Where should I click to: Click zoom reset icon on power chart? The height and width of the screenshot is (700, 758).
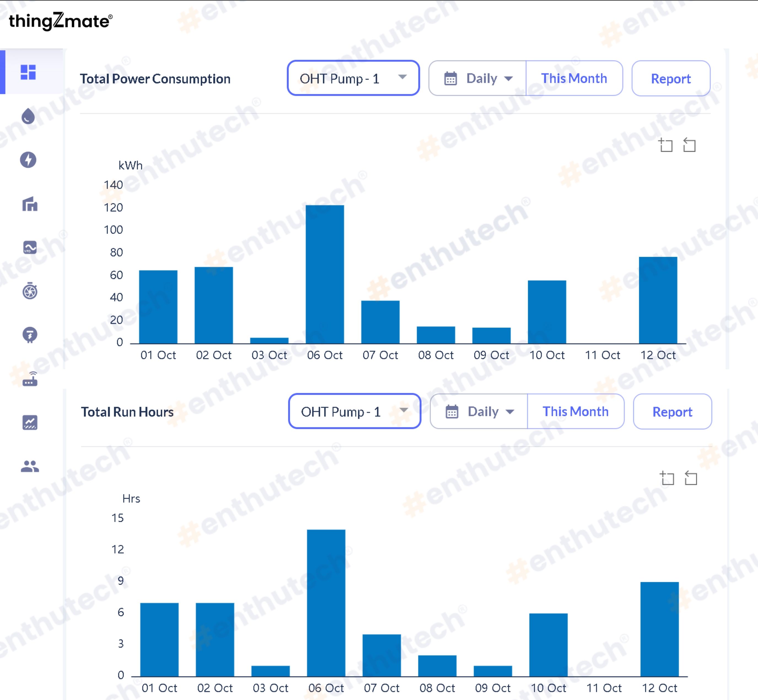click(x=689, y=145)
